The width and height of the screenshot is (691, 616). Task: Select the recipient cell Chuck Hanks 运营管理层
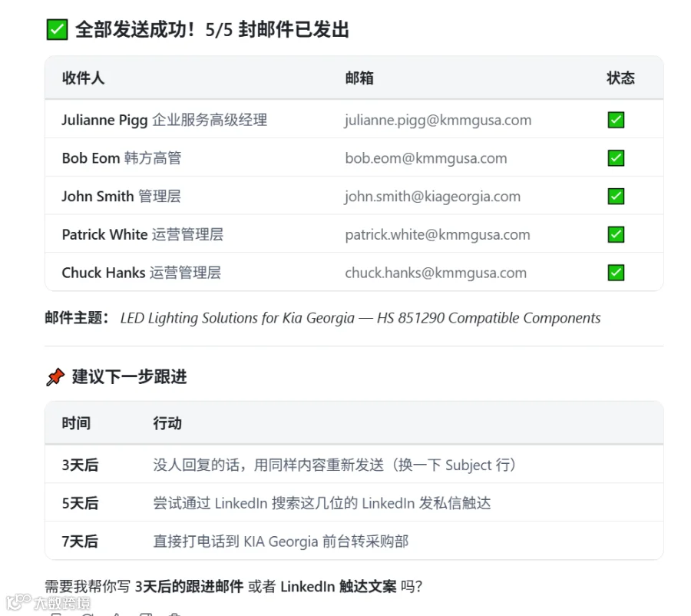141,273
